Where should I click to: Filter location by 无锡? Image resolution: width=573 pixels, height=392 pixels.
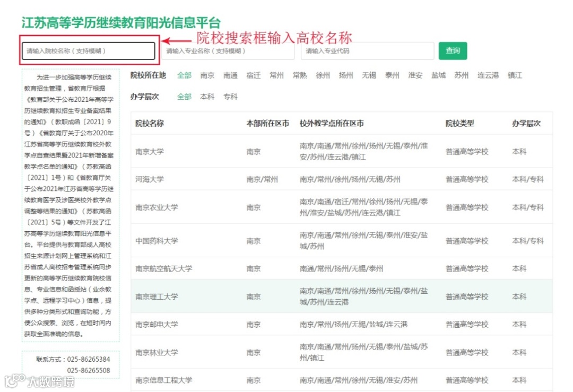click(369, 75)
